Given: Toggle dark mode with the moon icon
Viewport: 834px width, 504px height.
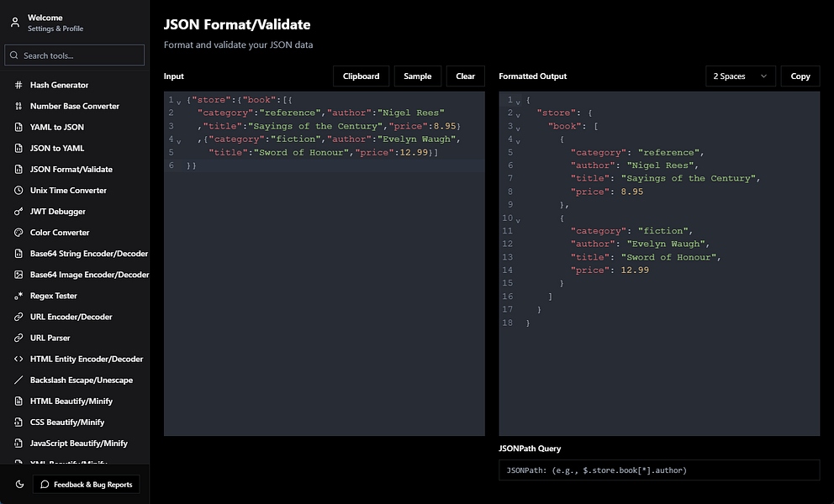Looking at the screenshot, I should coord(19,485).
